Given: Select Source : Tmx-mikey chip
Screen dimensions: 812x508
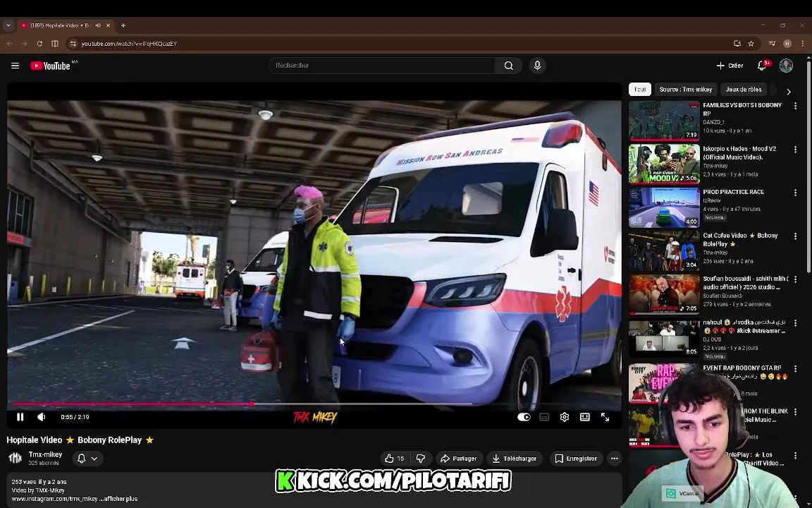Looking at the screenshot, I should (686, 89).
